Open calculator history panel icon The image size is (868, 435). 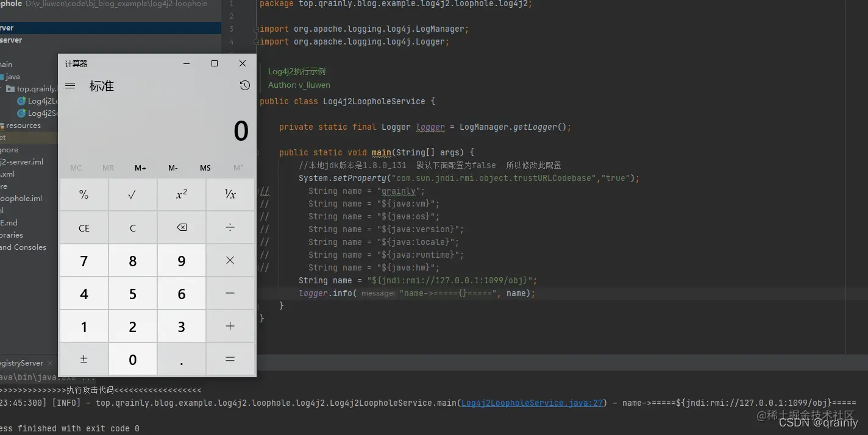(245, 85)
